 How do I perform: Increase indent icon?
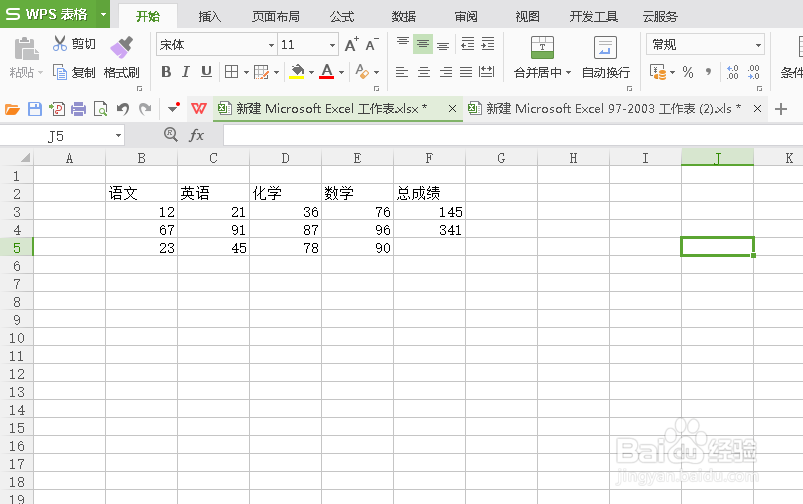tap(488, 44)
